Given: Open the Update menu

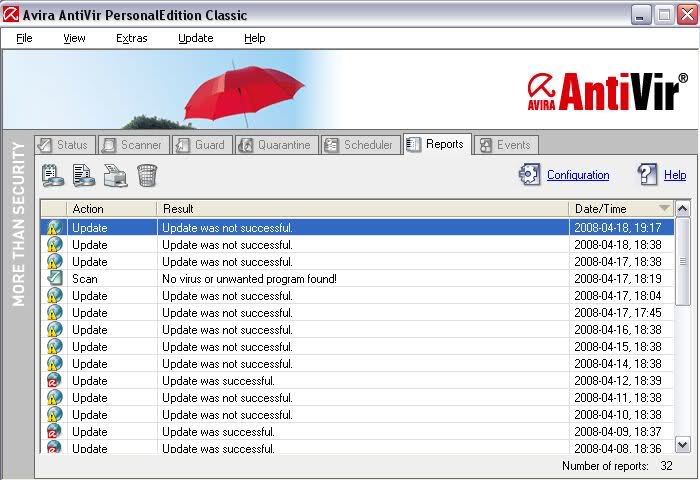Looking at the screenshot, I should [195, 38].
